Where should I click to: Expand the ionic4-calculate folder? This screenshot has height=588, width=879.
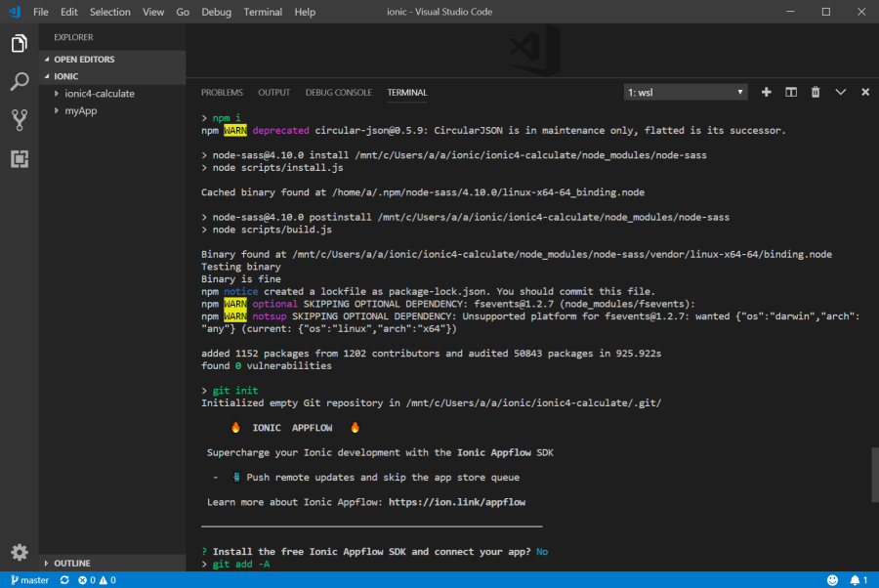pyautogui.click(x=99, y=94)
